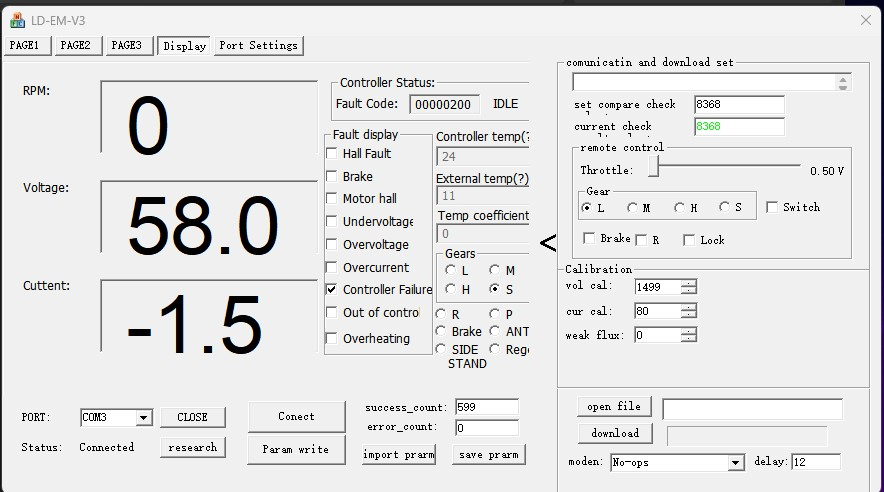Image resolution: width=884 pixels, height=492 pixels.
Task: Expand the moden No-ops dropdown
Action: tap(735, 463)
